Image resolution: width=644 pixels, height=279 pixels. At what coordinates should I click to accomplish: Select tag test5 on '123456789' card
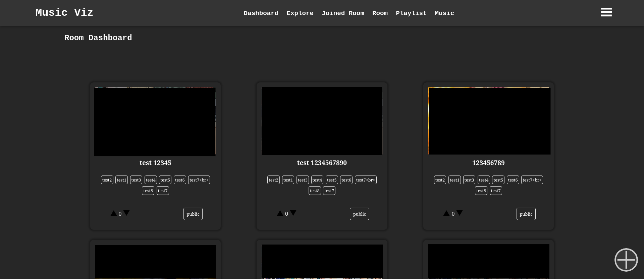coord(498,180)
